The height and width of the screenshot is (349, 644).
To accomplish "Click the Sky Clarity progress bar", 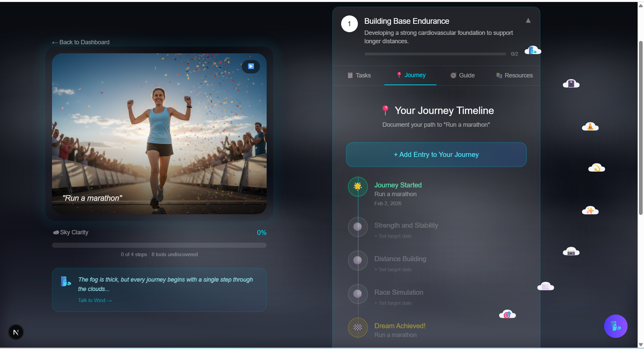I will tap(159, 245).
